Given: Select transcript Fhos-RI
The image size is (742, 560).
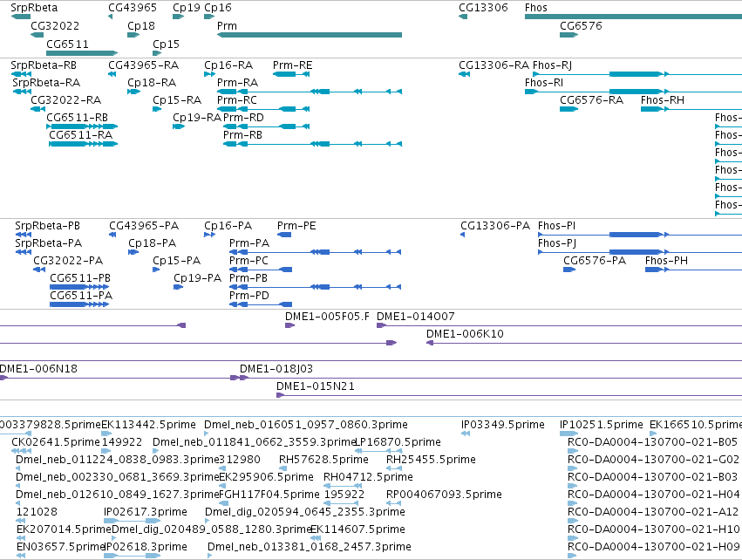Looking at the screenshot, I should coord(544,83).
